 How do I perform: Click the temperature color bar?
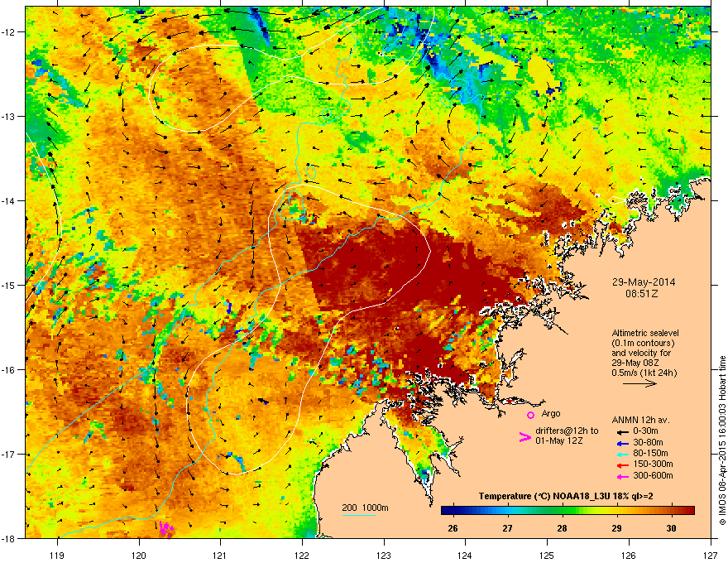[568, 511]
